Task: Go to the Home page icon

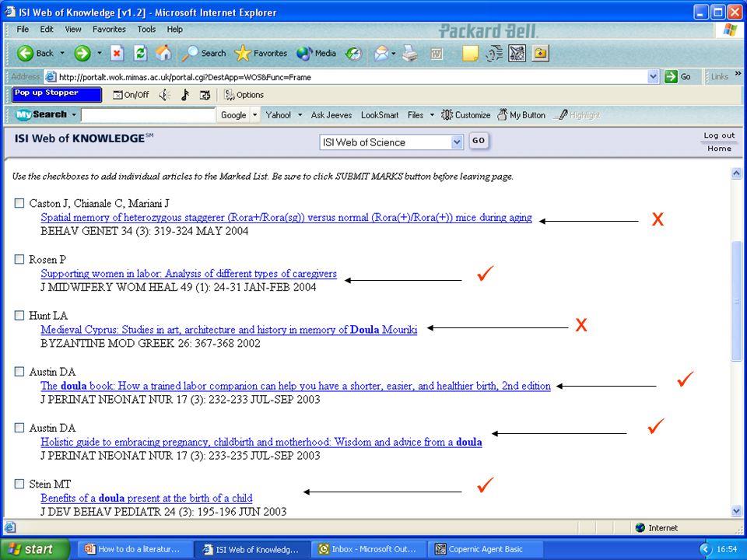Action: [163, 52]
